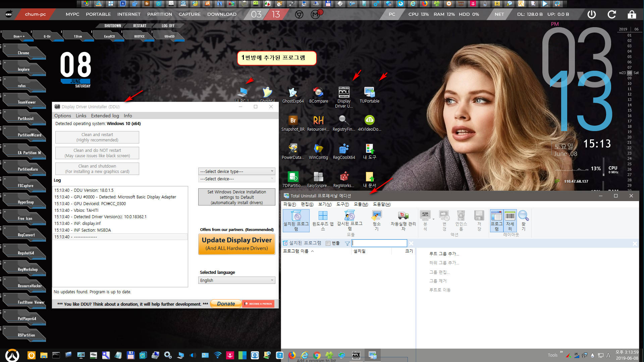Open RegWorkshop desktop shortcut

[344, 180]
